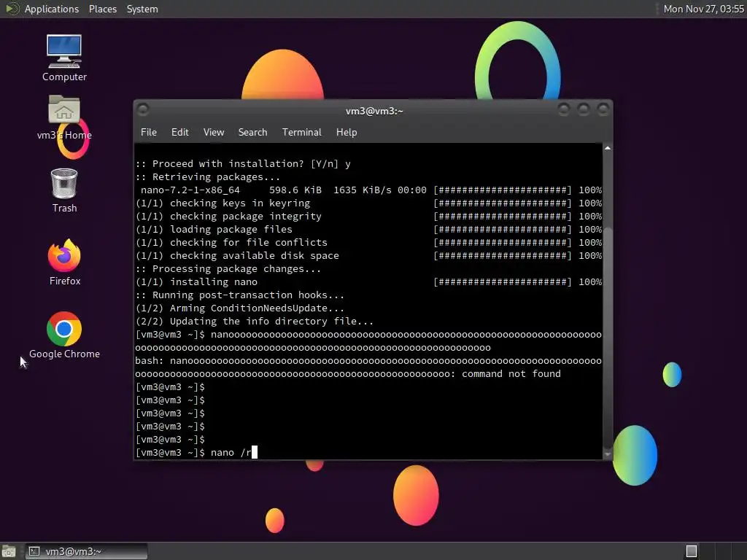Open the terminal File menu

[x=149, y=133]
